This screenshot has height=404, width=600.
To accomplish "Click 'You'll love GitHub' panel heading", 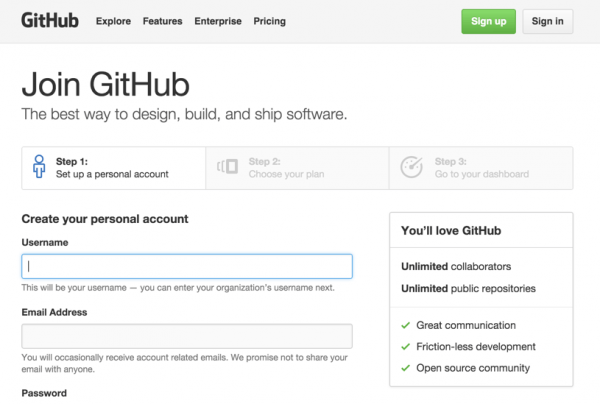I will click(451, 231).
